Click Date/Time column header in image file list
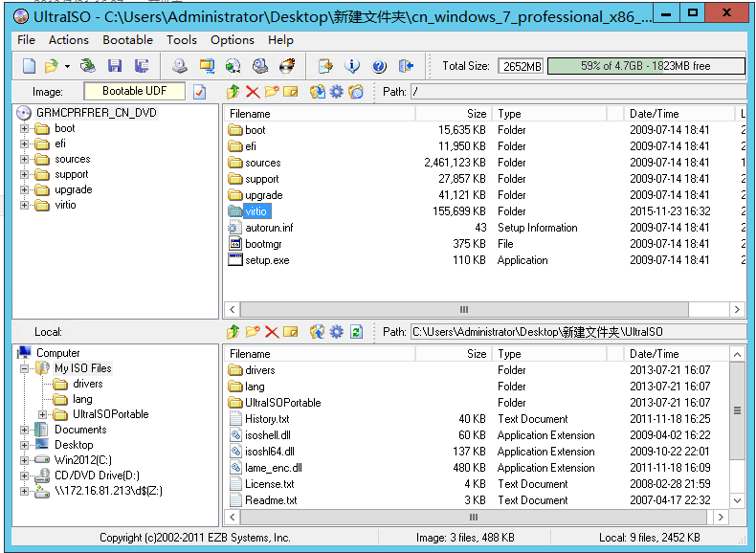The image size is (756, 553). [678, 114]
